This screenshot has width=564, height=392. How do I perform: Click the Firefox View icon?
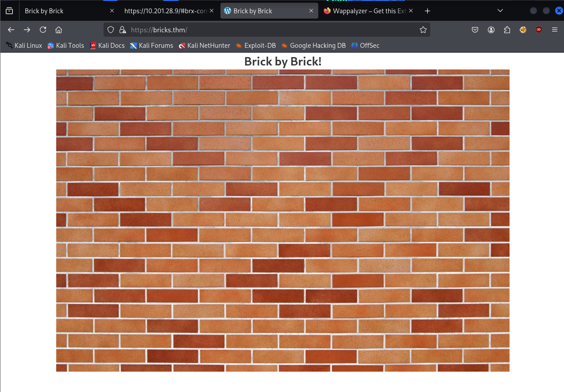[x=9, y=11]
